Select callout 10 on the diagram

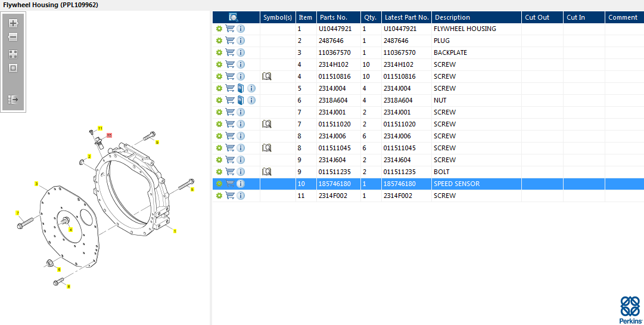tap(109, 135)
